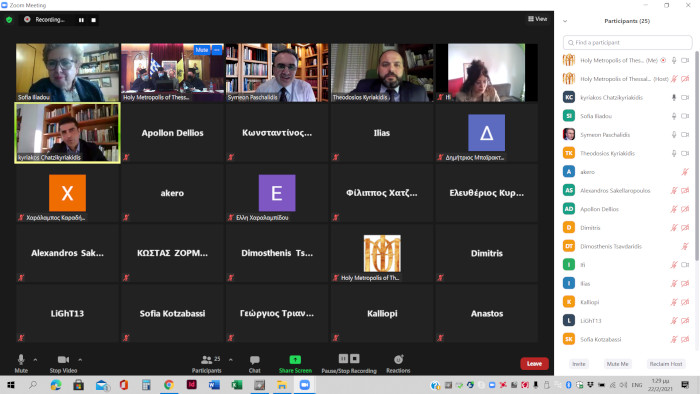Viewport: 700px width, 394px height.
Task: Open Google Chrome from taskbar
Action: coord(169,385)
